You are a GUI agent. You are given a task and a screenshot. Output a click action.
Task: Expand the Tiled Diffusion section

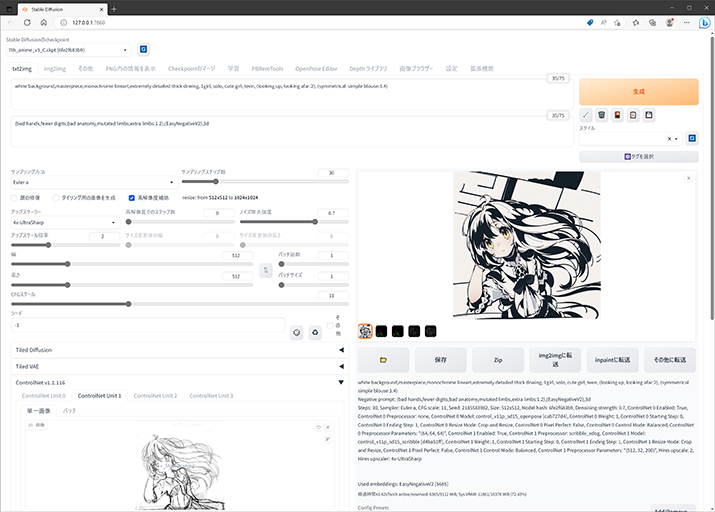pos(180,350)
